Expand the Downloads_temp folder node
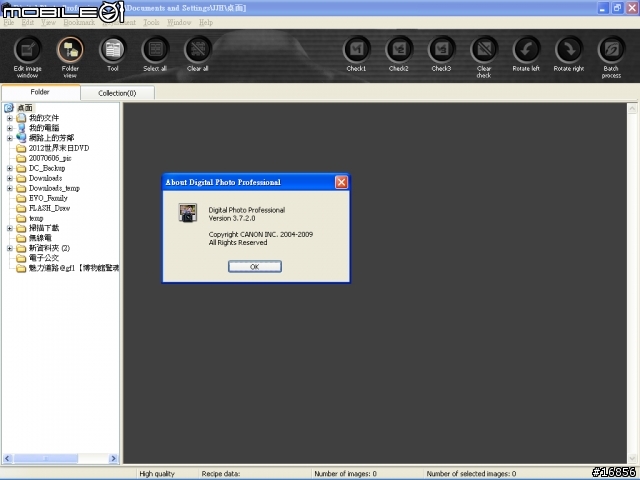 [10, 189]
